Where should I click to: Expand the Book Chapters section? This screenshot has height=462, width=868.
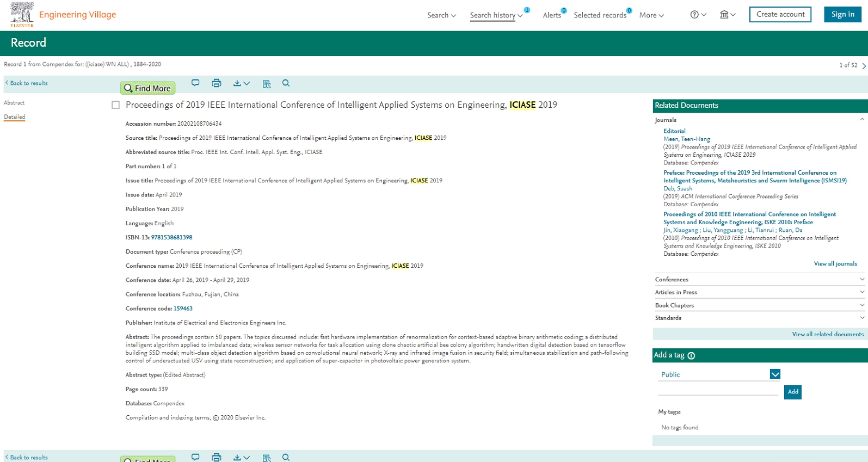pos(759,305)
